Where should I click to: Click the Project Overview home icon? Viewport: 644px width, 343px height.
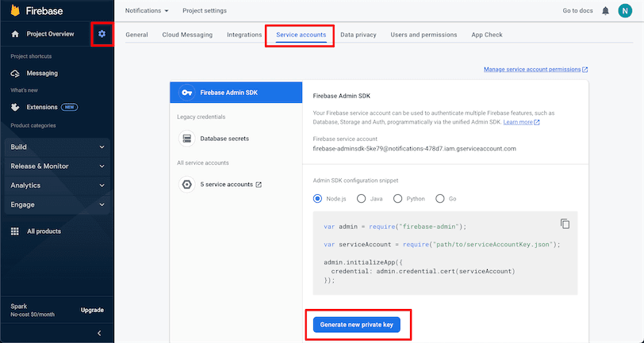click(x=15, y=34)
